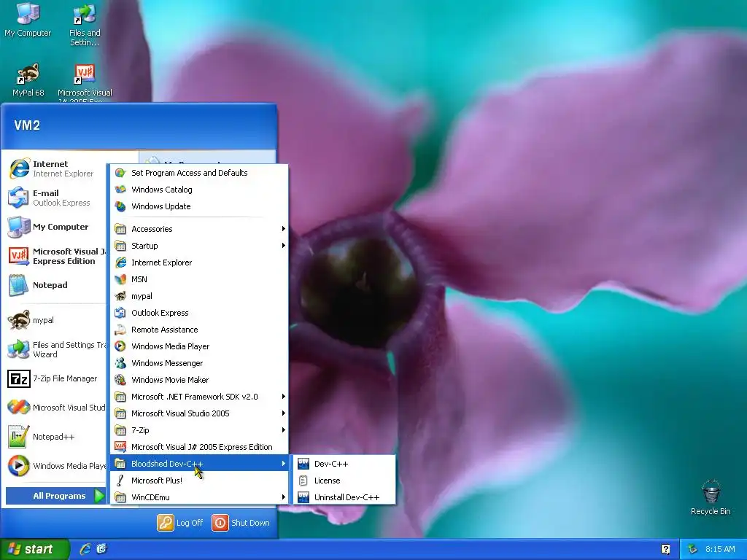747x560 pixels.
Task: Launch Notepad++ from Start menu
Action: point(56,437)
